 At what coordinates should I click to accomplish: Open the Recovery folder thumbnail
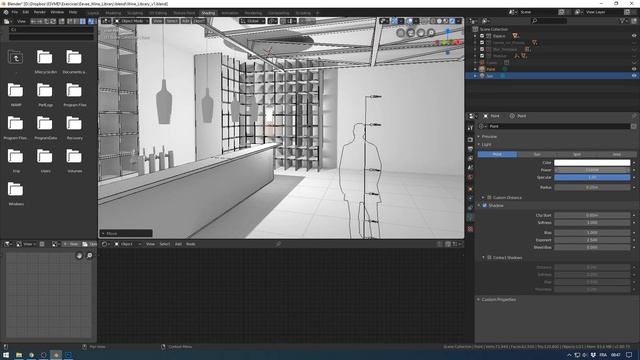tap(74, 124)
